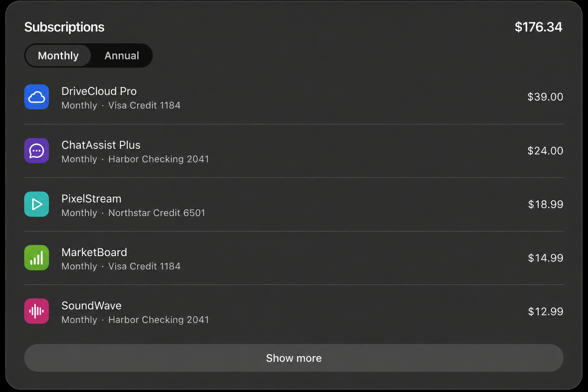The height and width of the screenshot is (392, 588).
Task: Open the SoundWave waveform icon
Action: coord(36,311)
